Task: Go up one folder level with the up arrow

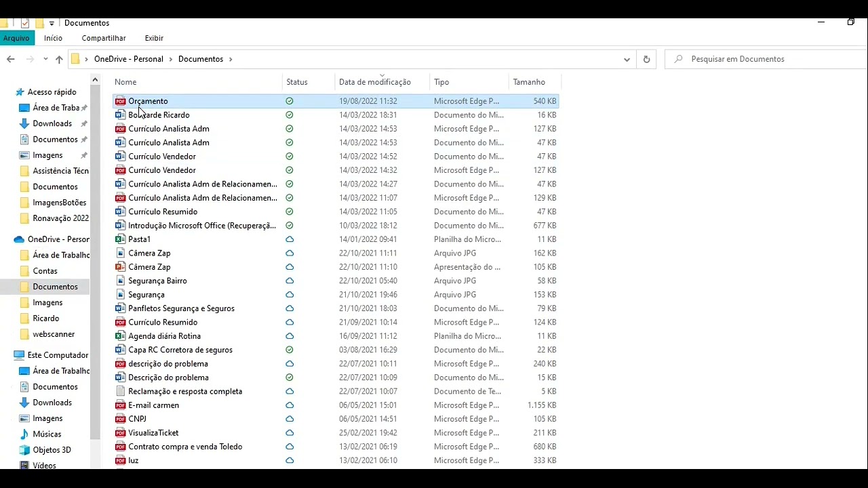Action: [59, 59]
